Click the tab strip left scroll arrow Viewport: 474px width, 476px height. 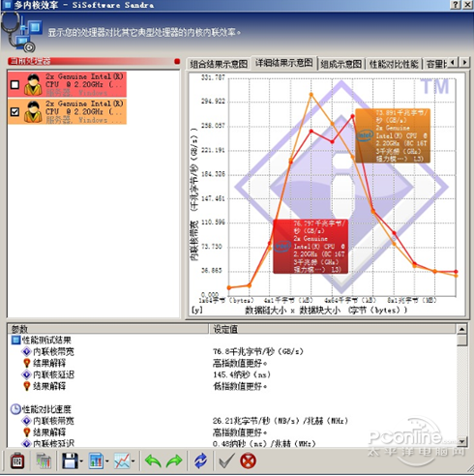(x=453, y=62)
